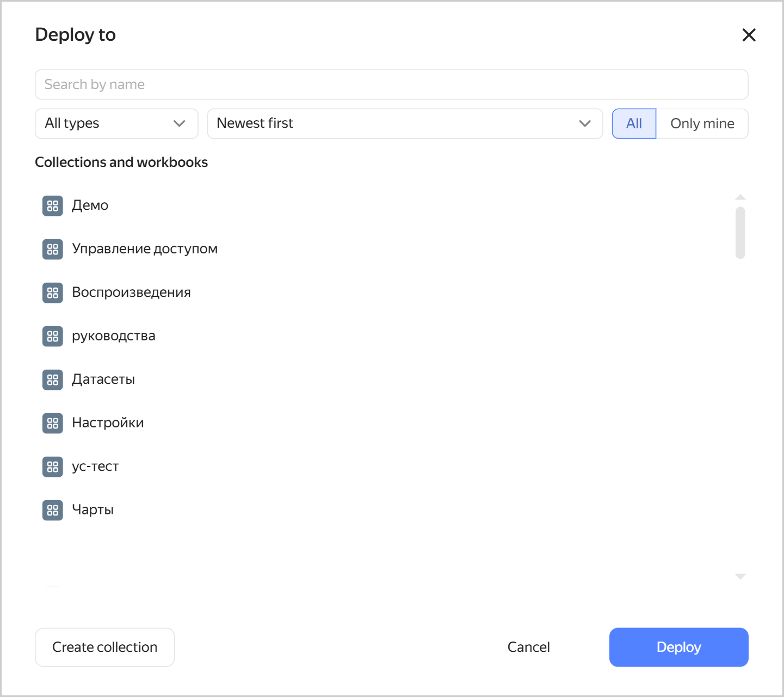Cancel the deploy dialog

tap(528, 647)
